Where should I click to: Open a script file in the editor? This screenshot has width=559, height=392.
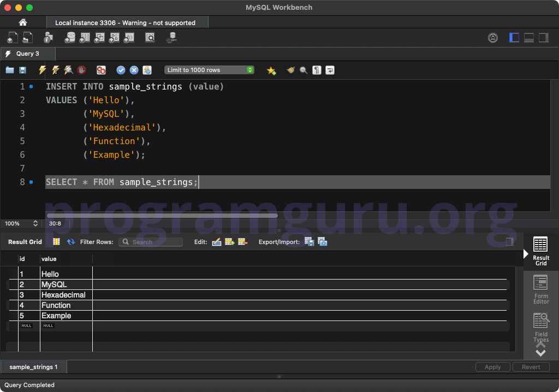10,70
